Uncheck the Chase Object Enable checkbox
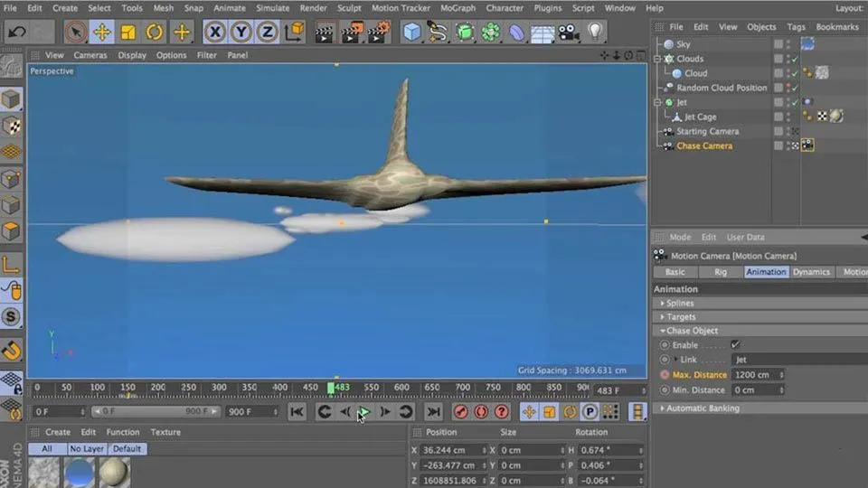 click(x=735, y=345)
